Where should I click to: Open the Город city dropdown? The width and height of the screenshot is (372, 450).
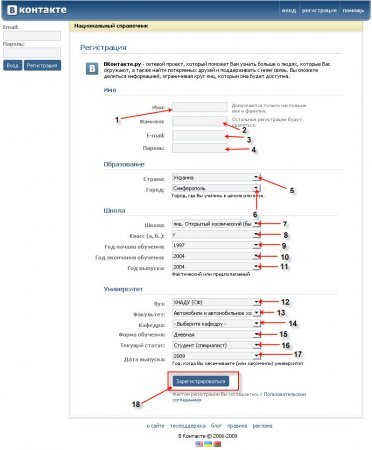tap(216, 188)
